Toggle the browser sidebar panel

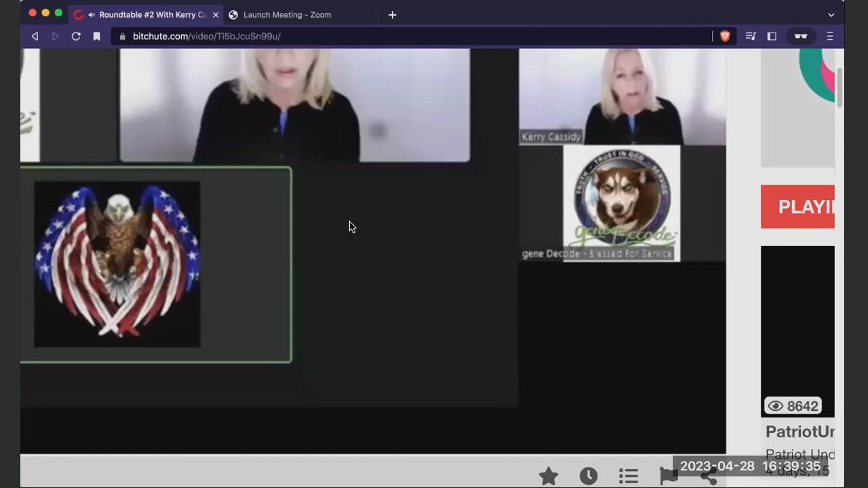click(772, 37)
